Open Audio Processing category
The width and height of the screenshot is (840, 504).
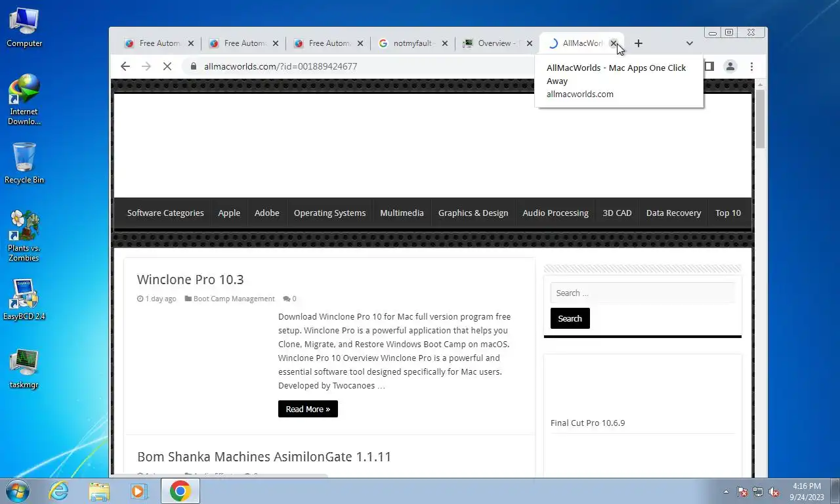[x=555, y=213]
